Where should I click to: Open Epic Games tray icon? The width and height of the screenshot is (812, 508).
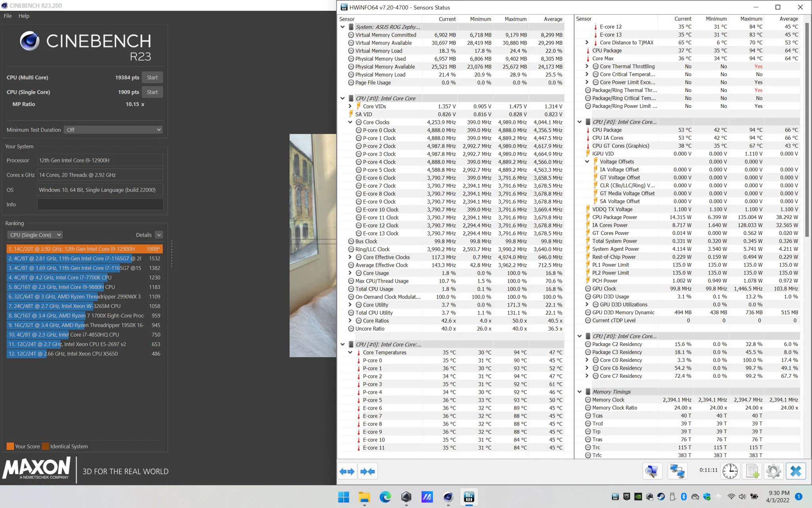(627, 496)
